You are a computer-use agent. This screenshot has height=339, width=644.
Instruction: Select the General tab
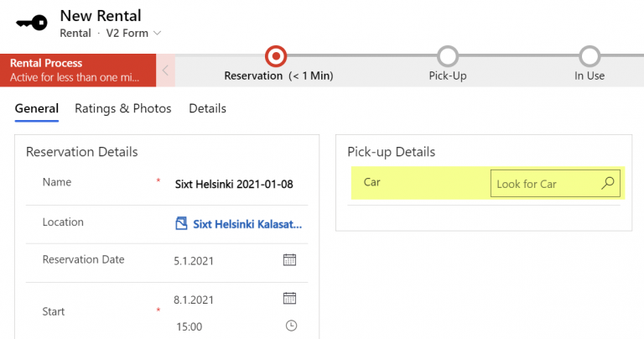[x=37, y=108]
